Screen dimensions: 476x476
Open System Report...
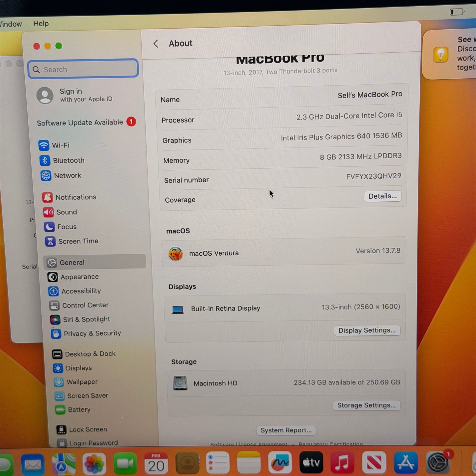click(286, 430)
